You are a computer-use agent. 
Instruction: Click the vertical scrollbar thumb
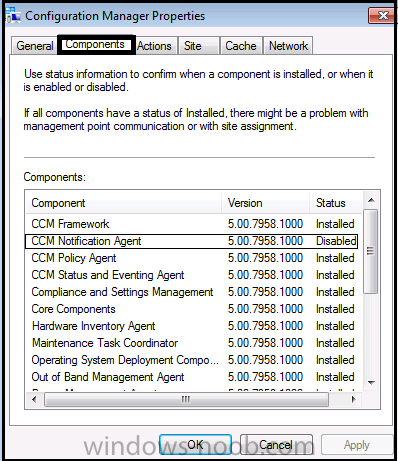click(371, 251)
